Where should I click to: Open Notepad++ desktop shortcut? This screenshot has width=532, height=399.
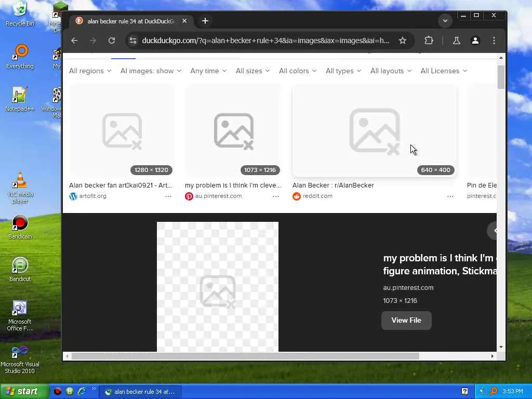[x=20, y=99]
